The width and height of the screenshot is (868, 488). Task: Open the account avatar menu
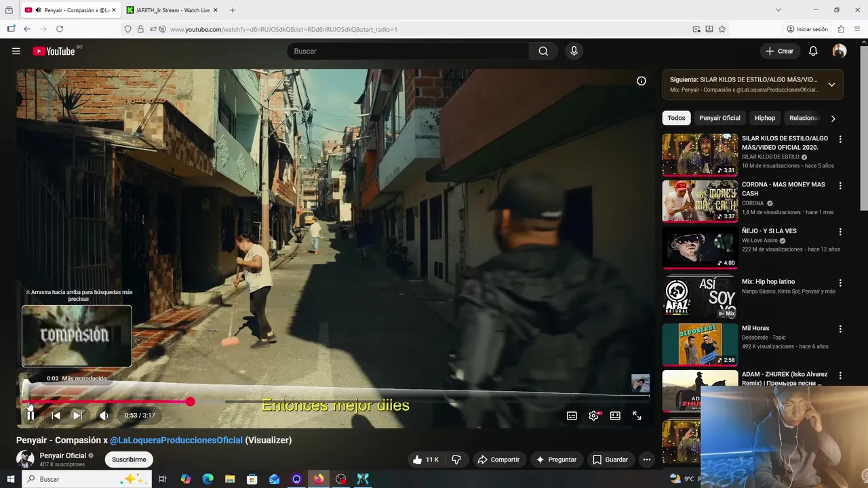point(840,51)
